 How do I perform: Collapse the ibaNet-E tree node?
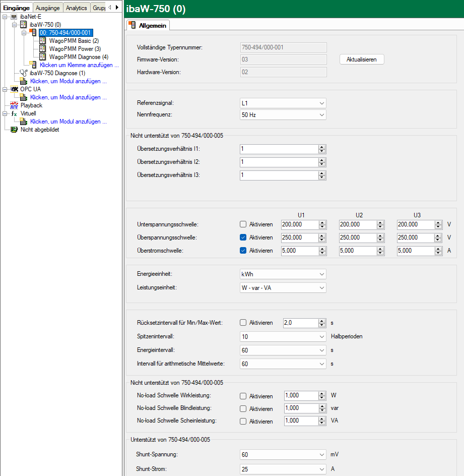click(5, 17)
